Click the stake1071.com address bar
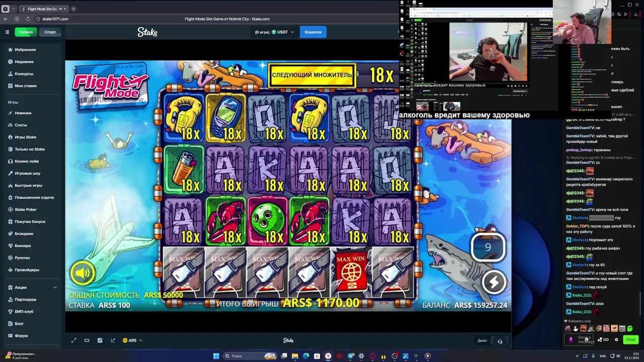 point(55,19)
